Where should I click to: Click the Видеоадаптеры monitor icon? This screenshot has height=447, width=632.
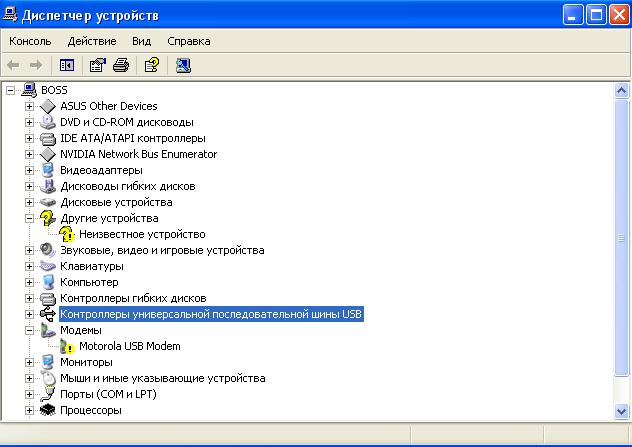(48, 170)
